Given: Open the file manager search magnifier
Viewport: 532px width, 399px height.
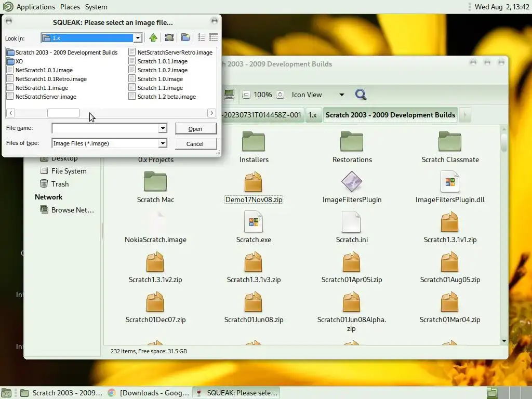Looking at the screenshot, I should [x=361, y=95].
